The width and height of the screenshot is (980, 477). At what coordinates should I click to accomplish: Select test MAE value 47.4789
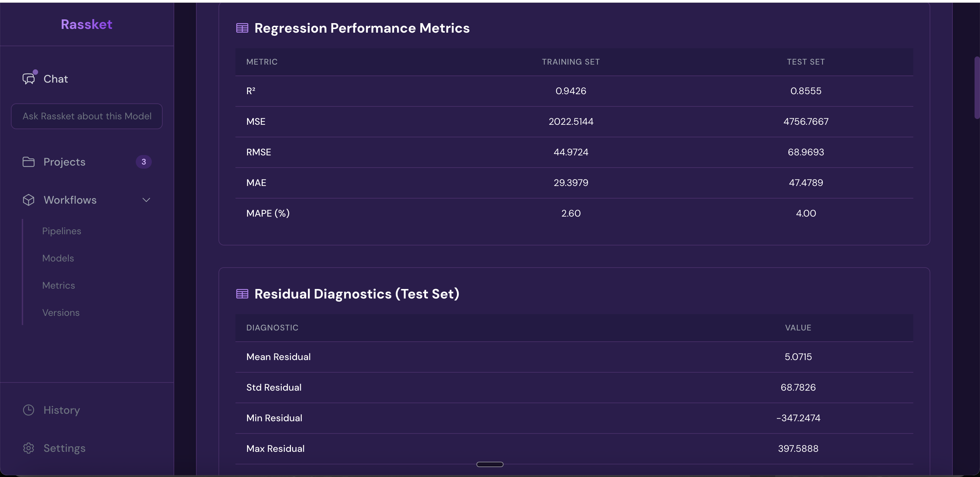point(805,183)
